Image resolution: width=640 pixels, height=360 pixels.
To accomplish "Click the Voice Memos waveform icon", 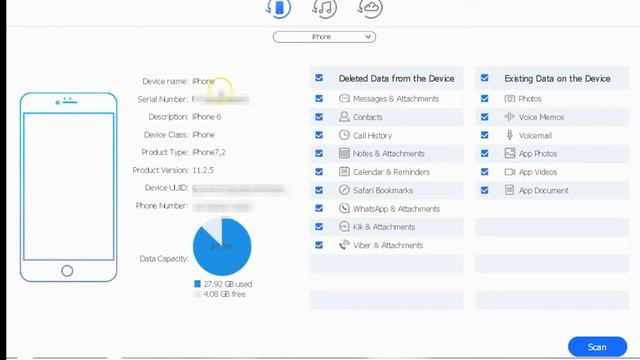I will (x=509, y=117).
